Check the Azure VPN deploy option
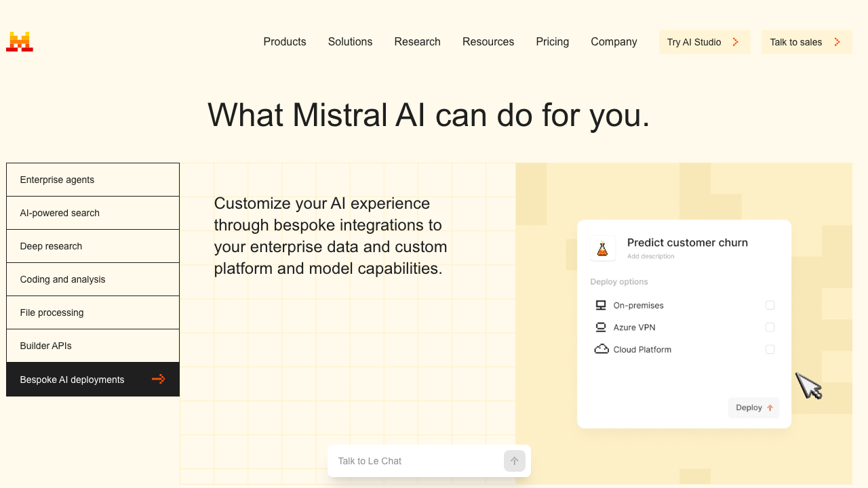868x488 pixels. tap(770, 327)
